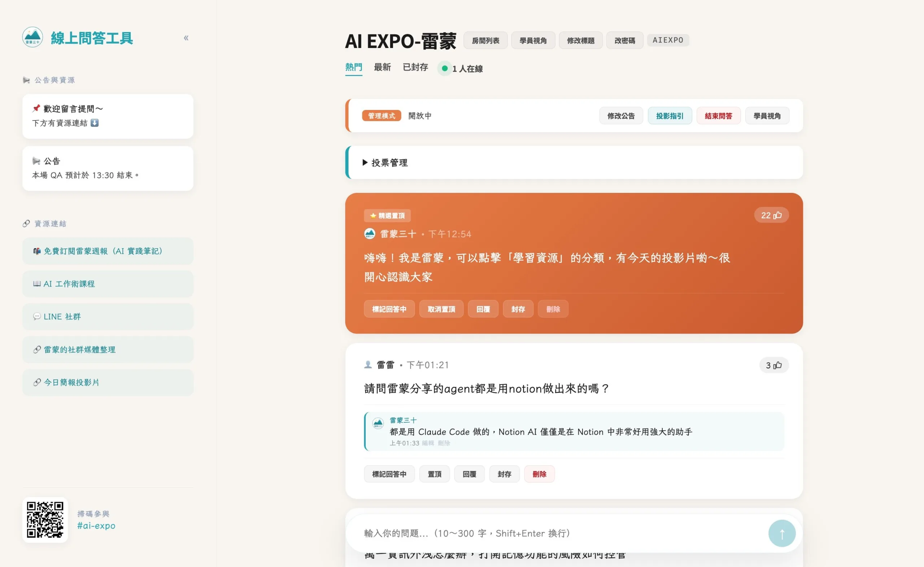
Task: Open 雷蒙的社群媒體整理 link
Action: coord(79,350)
